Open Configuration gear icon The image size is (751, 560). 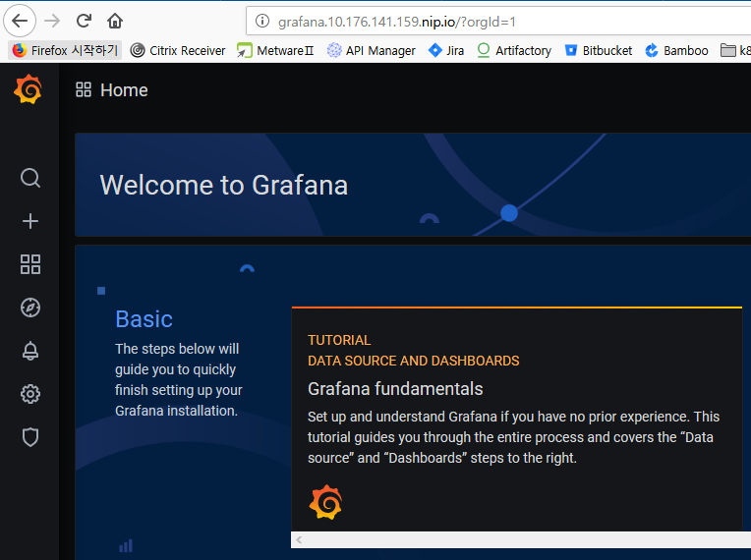[30, 394]
